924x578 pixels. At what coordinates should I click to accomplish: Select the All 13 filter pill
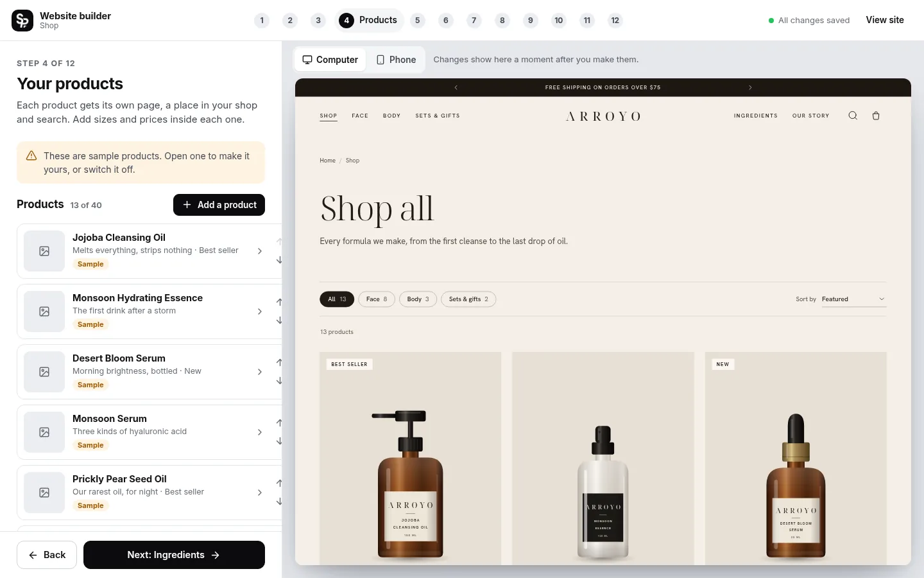[337, 299]
